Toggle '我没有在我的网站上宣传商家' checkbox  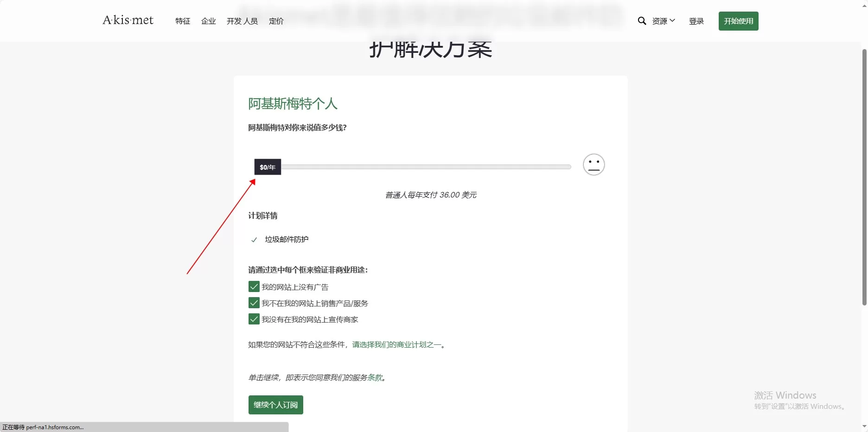[254, 319]
